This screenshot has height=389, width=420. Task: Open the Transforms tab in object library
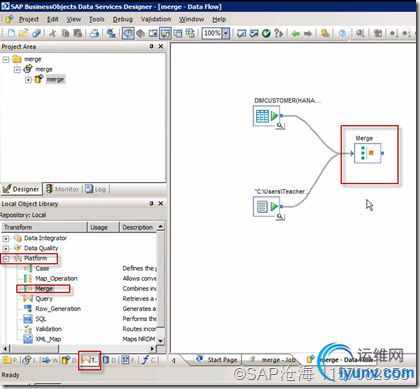89,360
